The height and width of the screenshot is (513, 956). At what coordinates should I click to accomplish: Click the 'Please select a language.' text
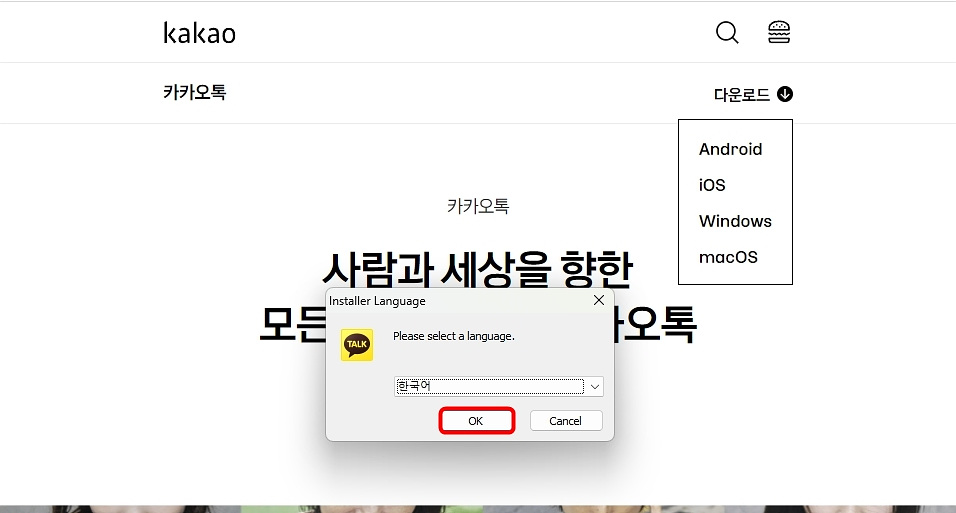(x=454, y=336)
